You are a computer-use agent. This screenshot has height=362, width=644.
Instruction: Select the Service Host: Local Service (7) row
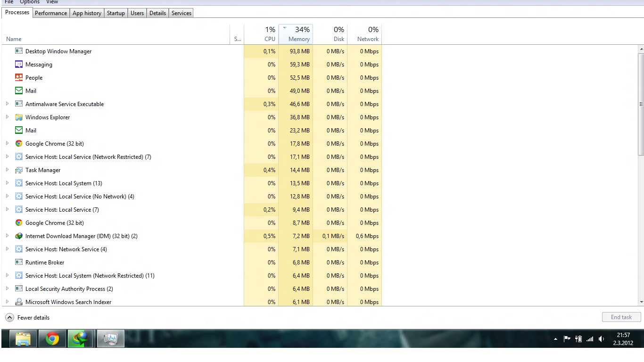(x=192, y=209)
